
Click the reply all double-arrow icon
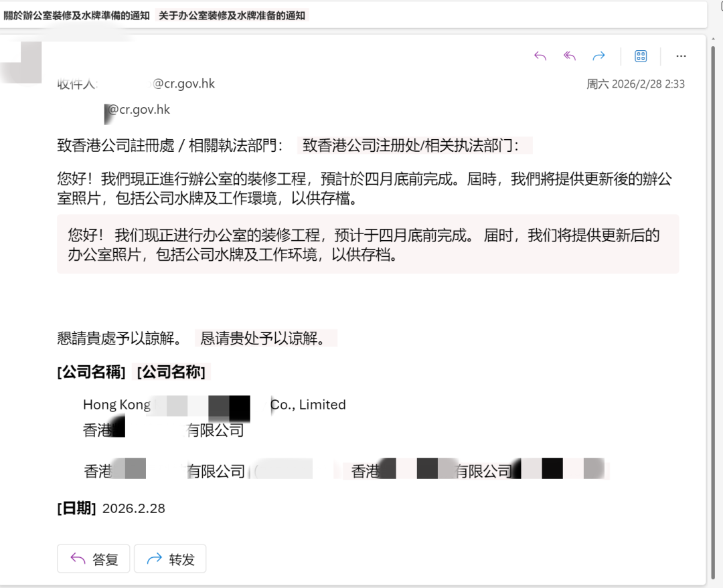click(x=570, y=56)
